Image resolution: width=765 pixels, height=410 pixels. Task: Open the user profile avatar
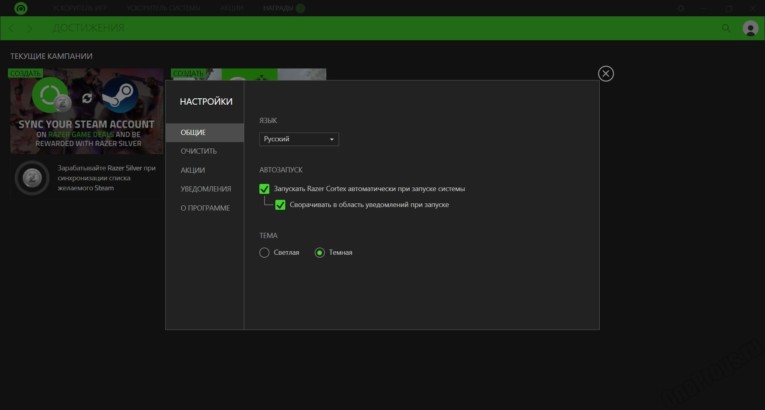click(750, 28)
